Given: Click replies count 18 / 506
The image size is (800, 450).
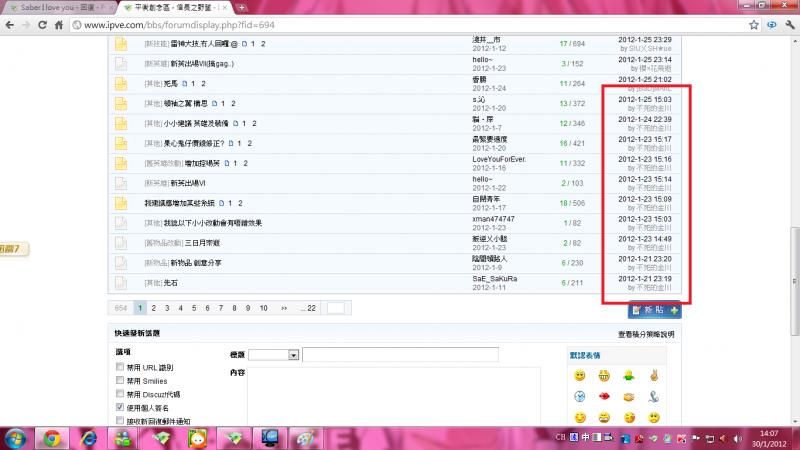Looking at the screenshot, I should (x=572, y=203).
